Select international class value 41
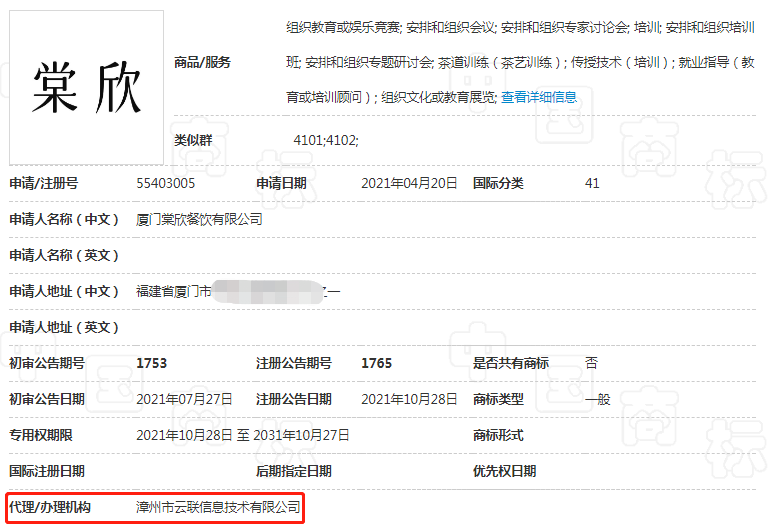The image size is (776, 525). pos(592,184)
